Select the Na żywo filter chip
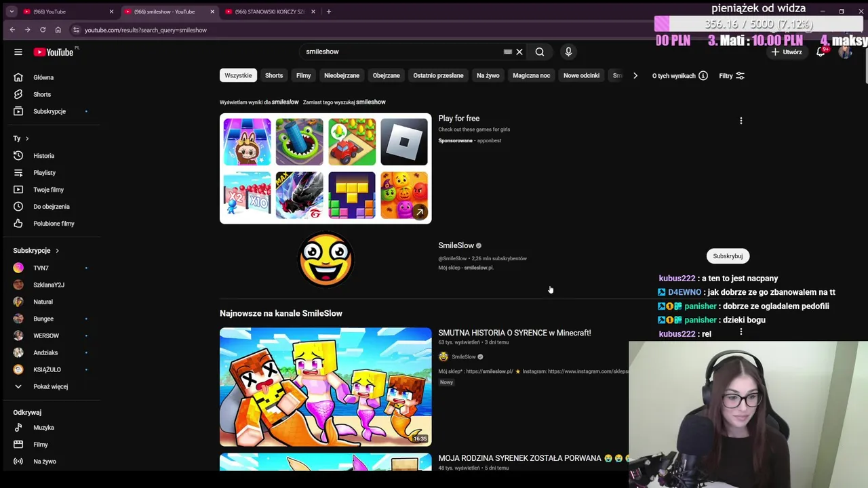868x488 pixels. 488,75
